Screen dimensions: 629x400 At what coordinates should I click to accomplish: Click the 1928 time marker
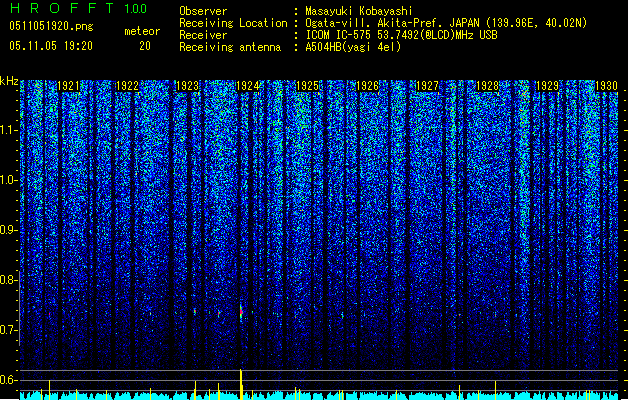coord(487,86)
